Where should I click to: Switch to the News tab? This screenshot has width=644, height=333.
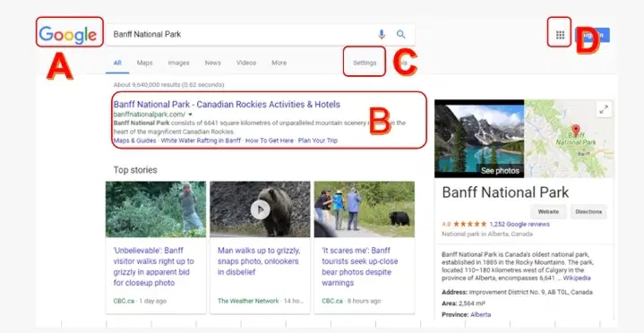click(x=213, y=63)
